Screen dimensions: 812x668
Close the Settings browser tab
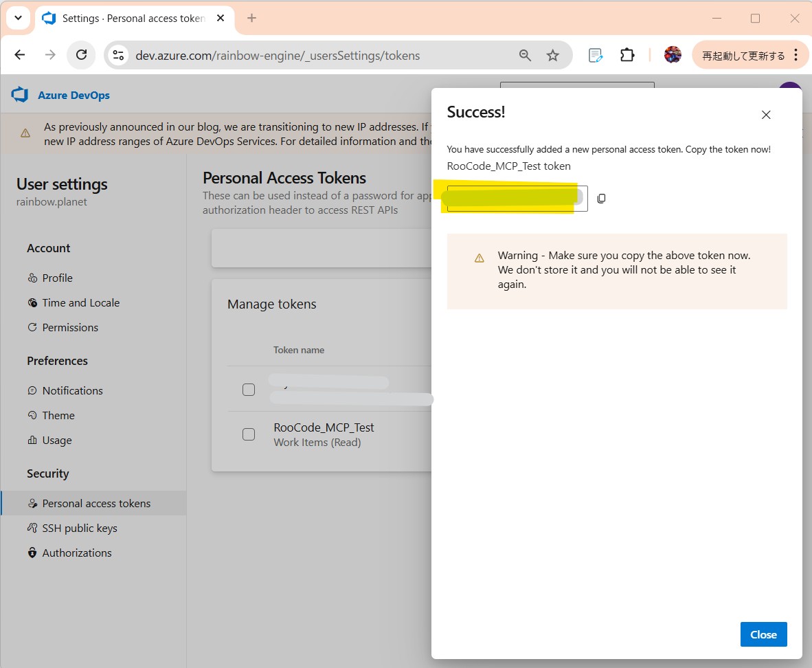(x=221, y=18)
